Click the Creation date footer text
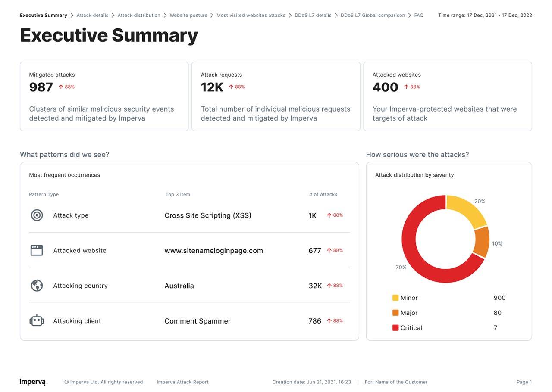Screen dimensions: 552x392 pyautogui.click(x=312, y=382)
